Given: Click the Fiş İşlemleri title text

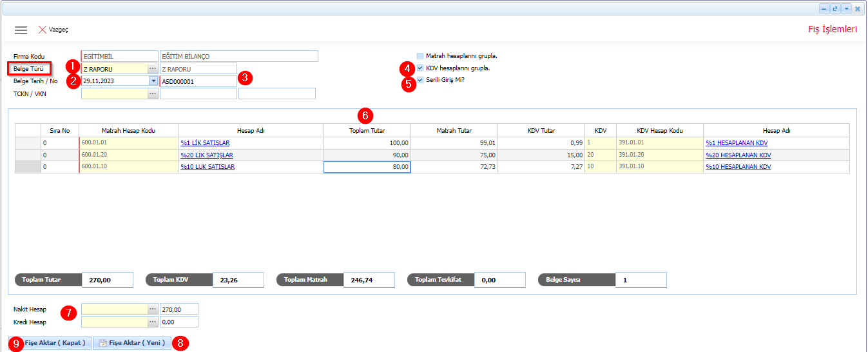Looking at the screenshot, I should pyautogui.click(x=833, y=30).
